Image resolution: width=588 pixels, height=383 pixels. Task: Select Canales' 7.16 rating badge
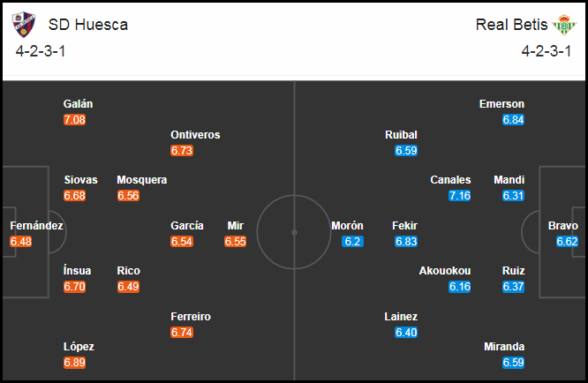point(460,196)
